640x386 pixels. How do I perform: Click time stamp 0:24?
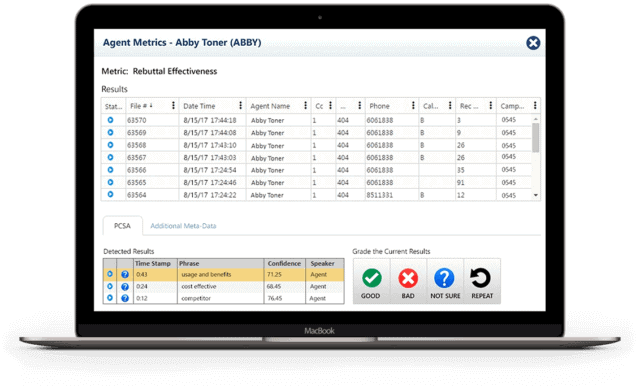point(142,286)
